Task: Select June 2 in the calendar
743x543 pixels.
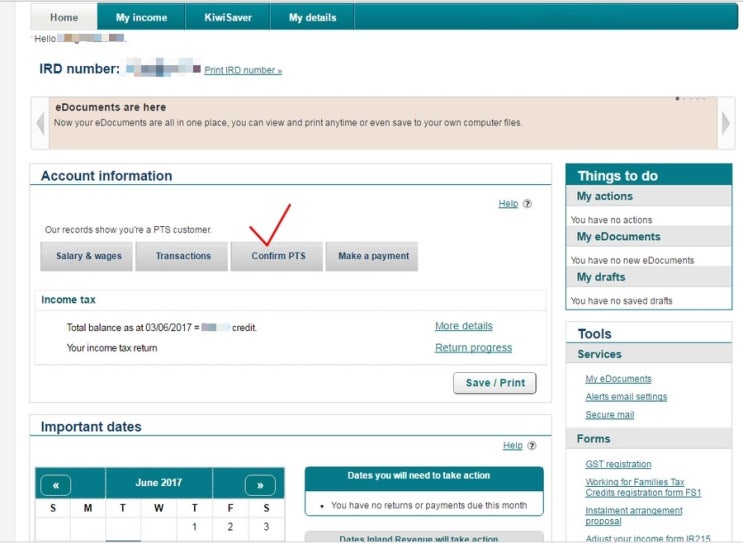Action: 230,527
